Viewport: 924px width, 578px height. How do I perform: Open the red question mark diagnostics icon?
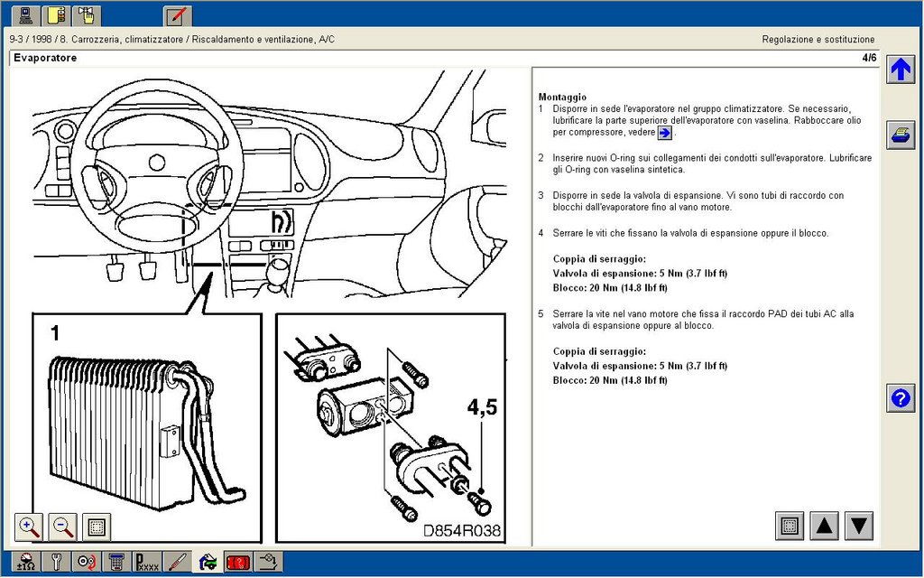click(x=238, y=562)
